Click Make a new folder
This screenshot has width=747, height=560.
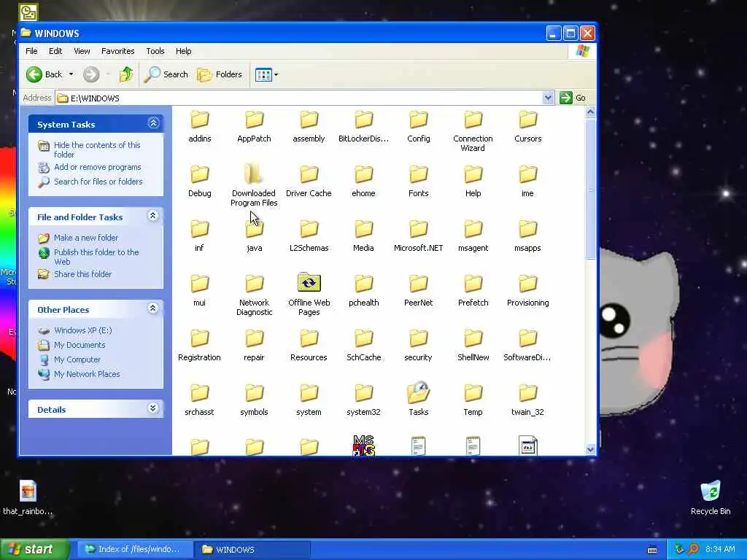(86, 238)
